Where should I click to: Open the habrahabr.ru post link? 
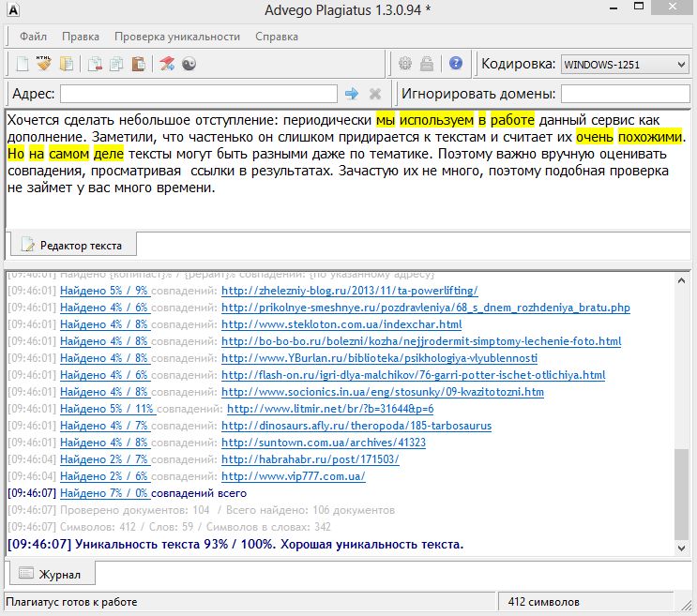tap(310, 459)
